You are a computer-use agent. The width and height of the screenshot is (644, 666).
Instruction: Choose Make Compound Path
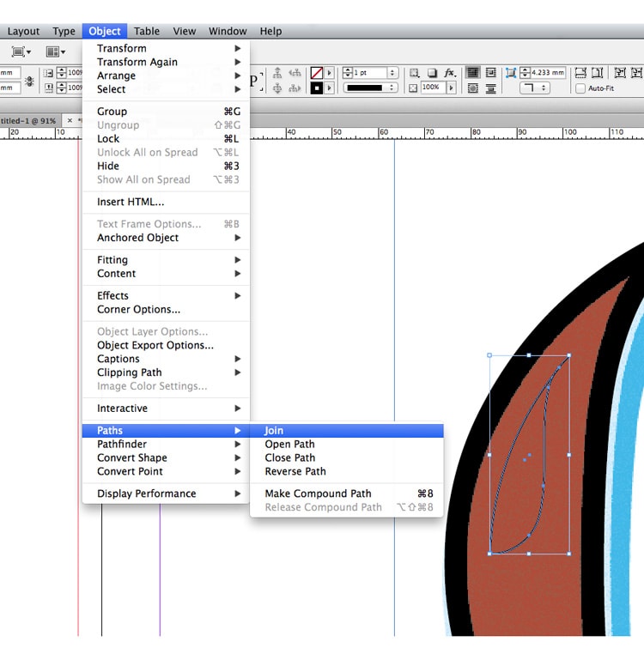[x=346, y=493]
